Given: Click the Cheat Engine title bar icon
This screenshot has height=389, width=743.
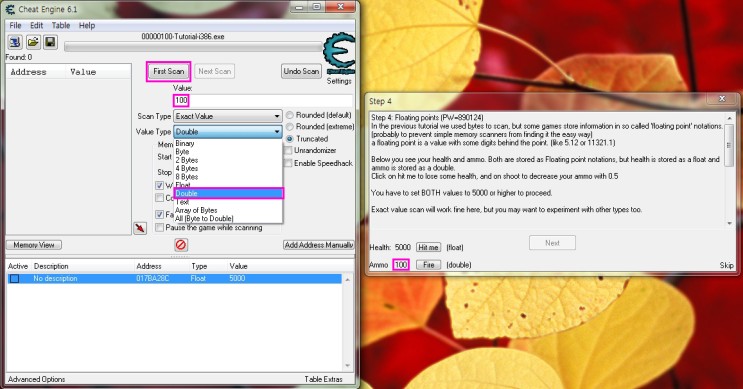Looking at the screenshot, I should 10,9.
